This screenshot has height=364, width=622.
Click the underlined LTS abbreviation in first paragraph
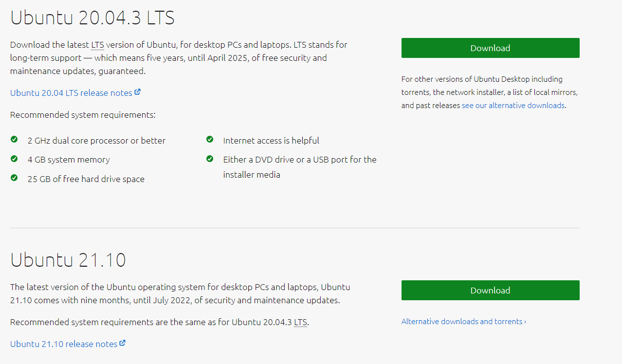pos(97,45)
